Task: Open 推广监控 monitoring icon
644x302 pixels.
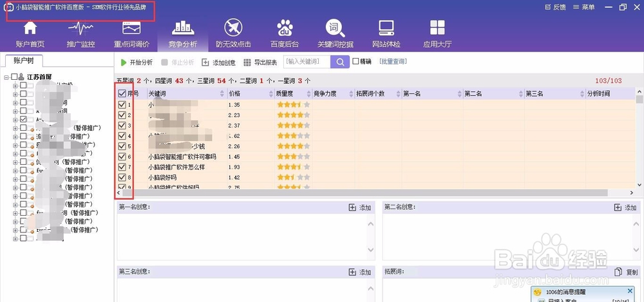Action: (80, 28)
